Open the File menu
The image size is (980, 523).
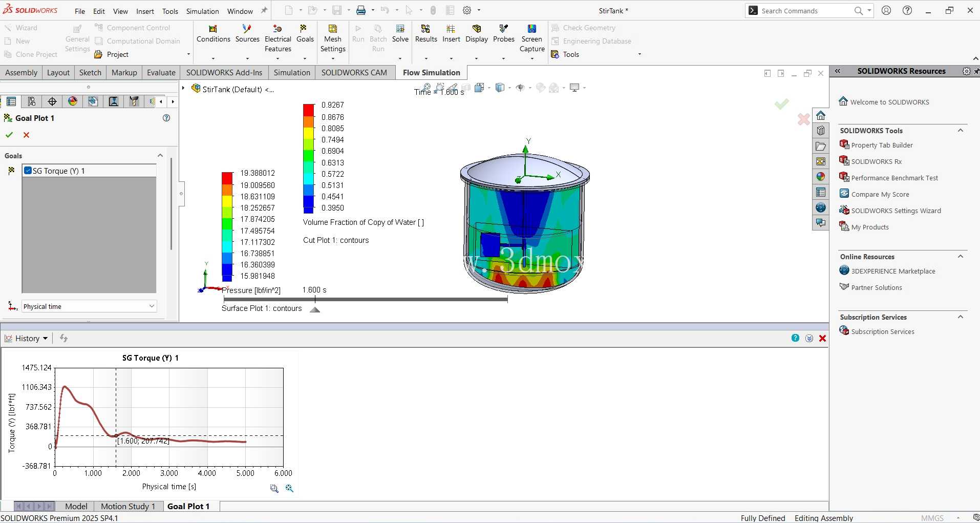tap(80, 11)
